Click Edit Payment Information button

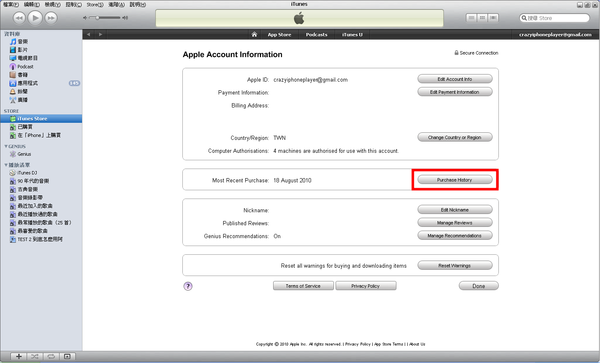click(x=455, y=92)
